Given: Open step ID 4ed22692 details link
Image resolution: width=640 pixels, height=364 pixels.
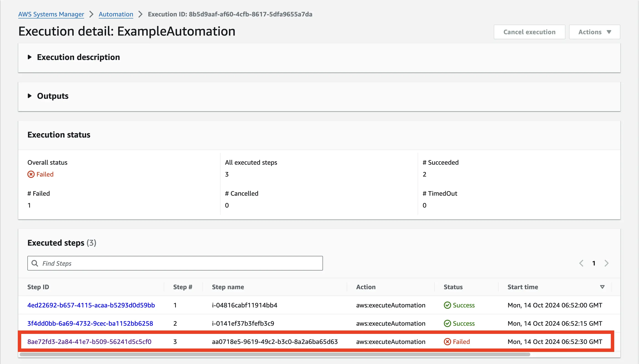Looking at the screenshot, I should pos(91,305).
